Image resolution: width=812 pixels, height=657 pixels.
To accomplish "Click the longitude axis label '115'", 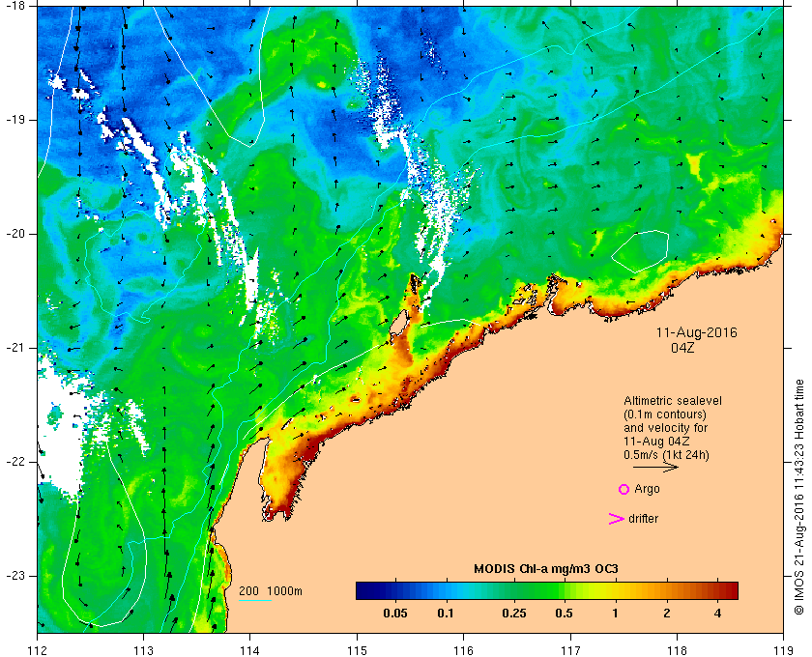I will pos(357,650).
